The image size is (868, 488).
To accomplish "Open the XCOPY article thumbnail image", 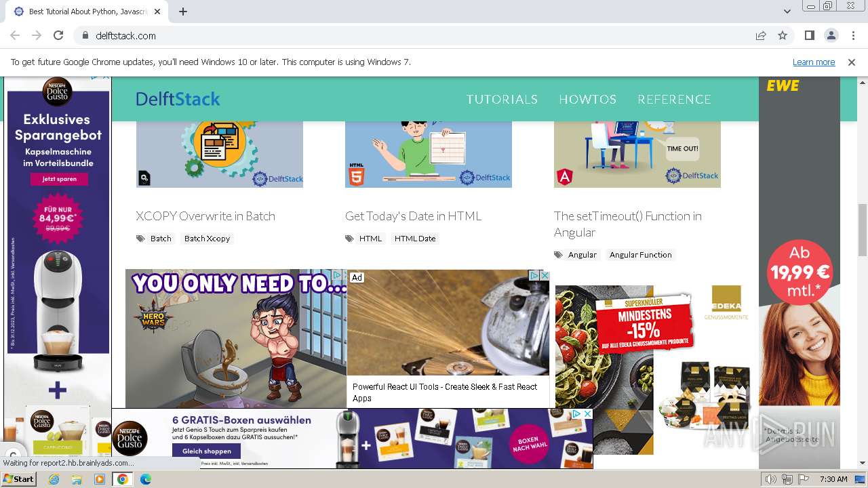I will coord(220,155).
